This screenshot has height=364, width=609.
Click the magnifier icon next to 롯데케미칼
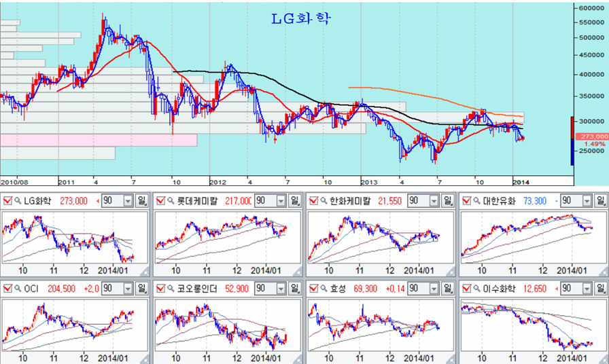coord(171,201)
